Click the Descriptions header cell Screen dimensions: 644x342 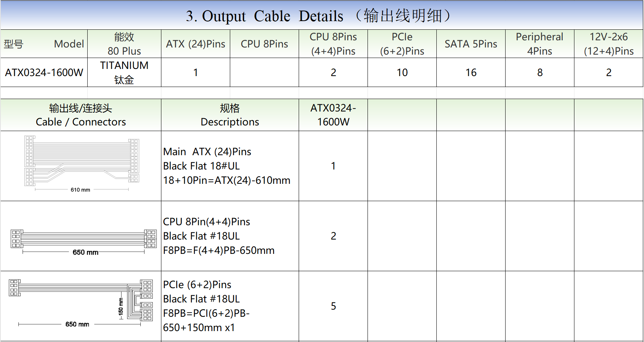click(x=230, y=115)
